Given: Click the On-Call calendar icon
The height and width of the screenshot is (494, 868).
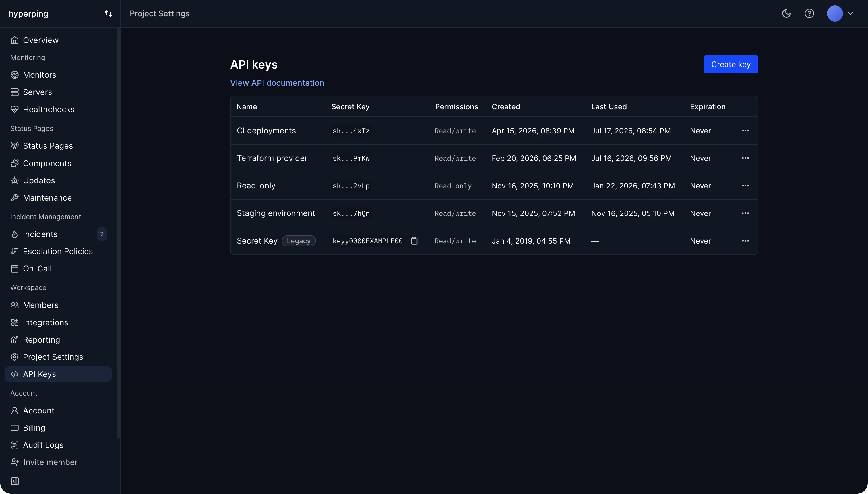Looking at the screenshot, I should [15, 269].
